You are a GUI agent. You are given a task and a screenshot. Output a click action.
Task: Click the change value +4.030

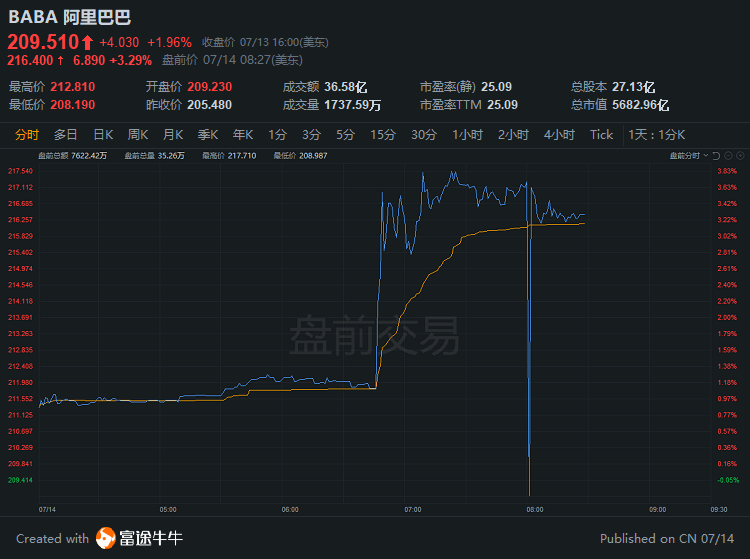[x=119, y=43]
